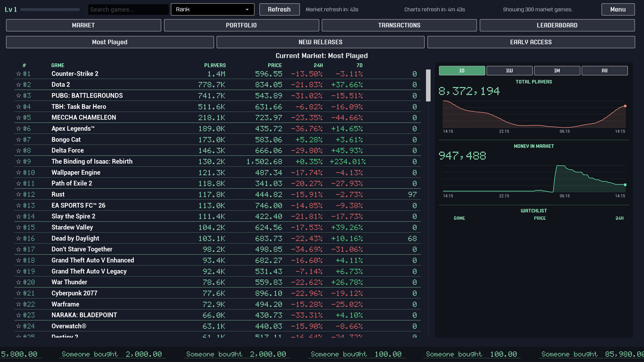The image size is (644, 362).
Task: Click the War Thunder star icon
Action: pyautogui.click(x=19, y=282)
